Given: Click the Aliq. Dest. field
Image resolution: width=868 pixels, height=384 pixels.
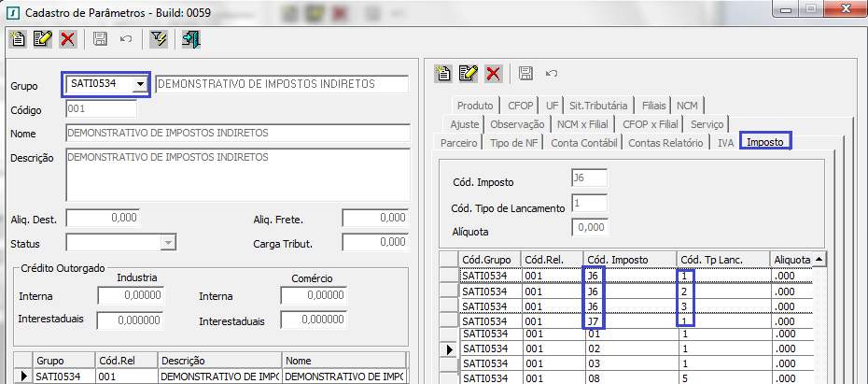Looking at the screenshot, I should 103,218.
